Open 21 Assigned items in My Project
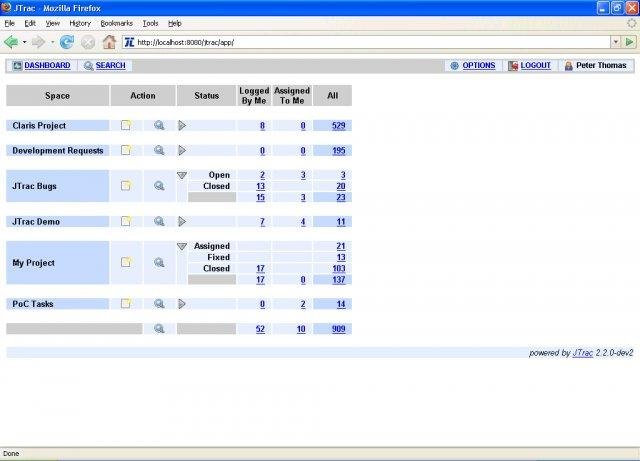 click(x=341, y=246)
